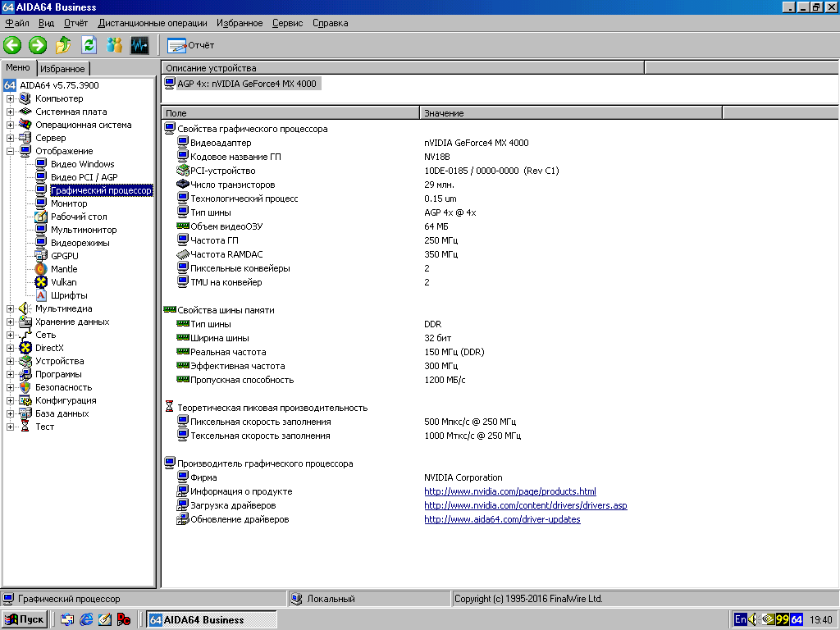Click the Пуск button

pos(23,619)
